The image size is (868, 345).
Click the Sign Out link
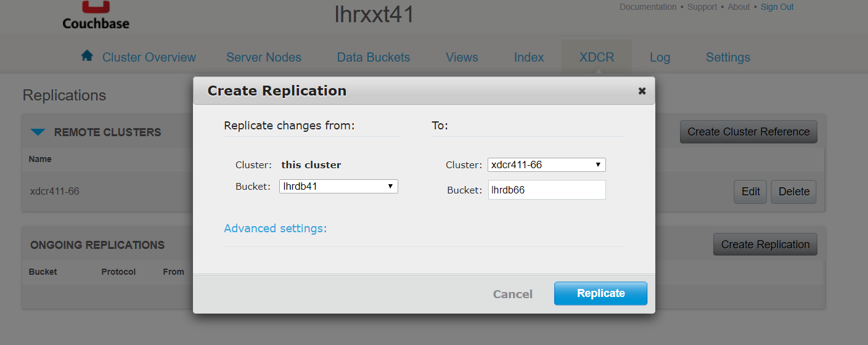click(777, 7)
